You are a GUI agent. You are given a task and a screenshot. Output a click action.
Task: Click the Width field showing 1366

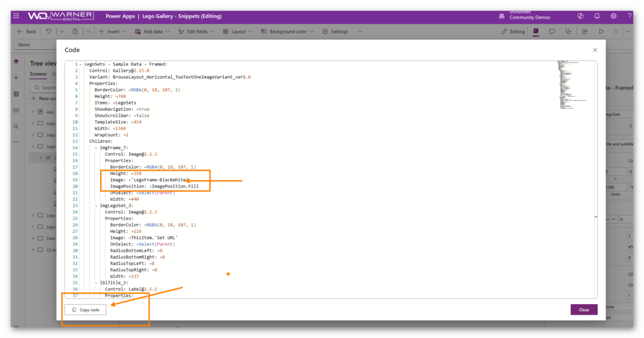coord(615,187)
